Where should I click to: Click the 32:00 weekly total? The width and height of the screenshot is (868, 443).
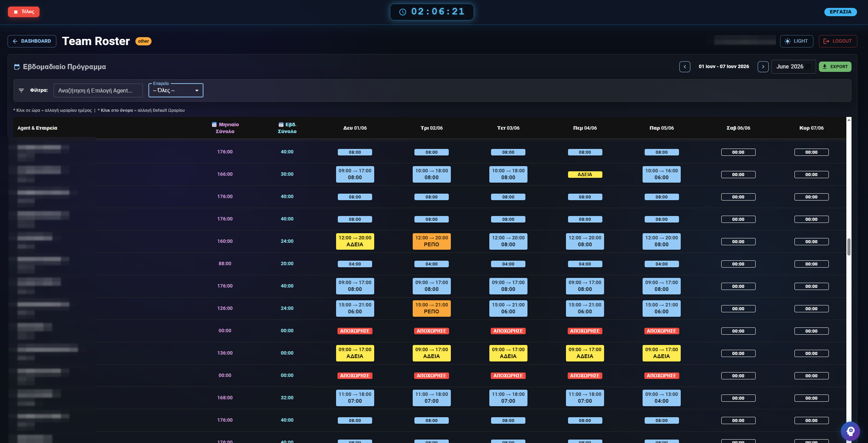[287, 398]
